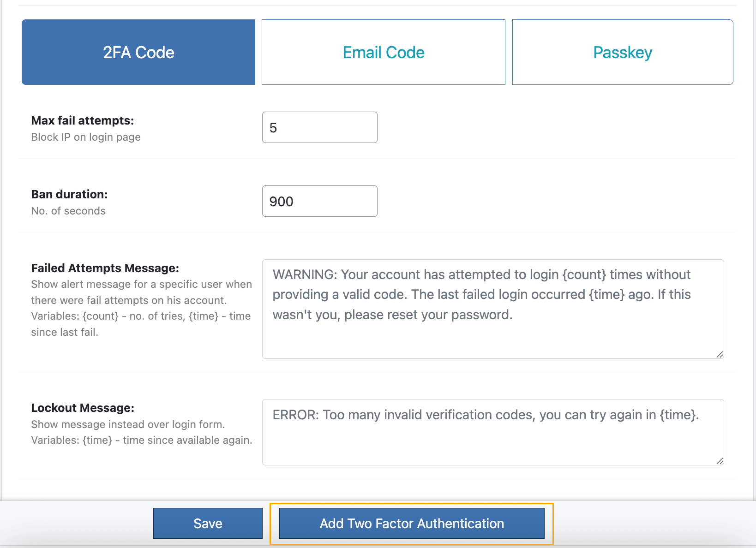
Task: Click the Add Two Factor Authentication button
Action: point(412,524)
